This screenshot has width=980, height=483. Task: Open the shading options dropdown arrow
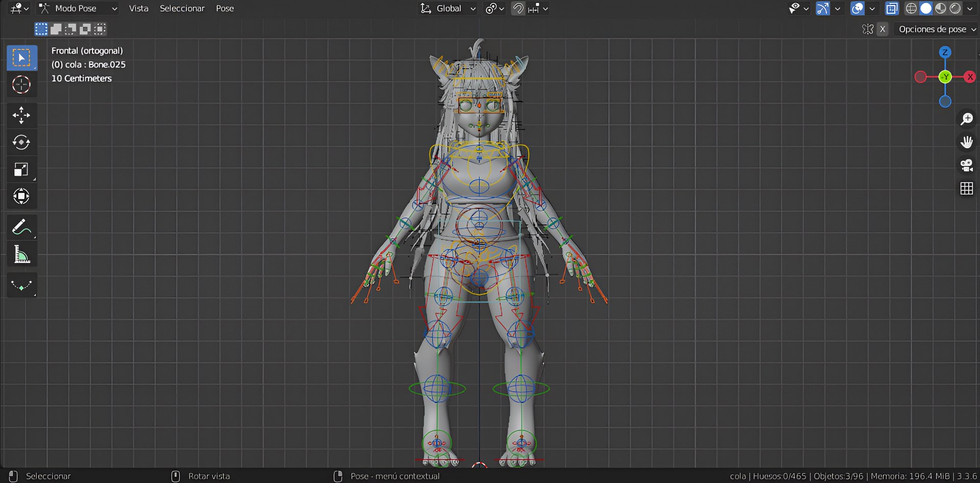[970, 8]
